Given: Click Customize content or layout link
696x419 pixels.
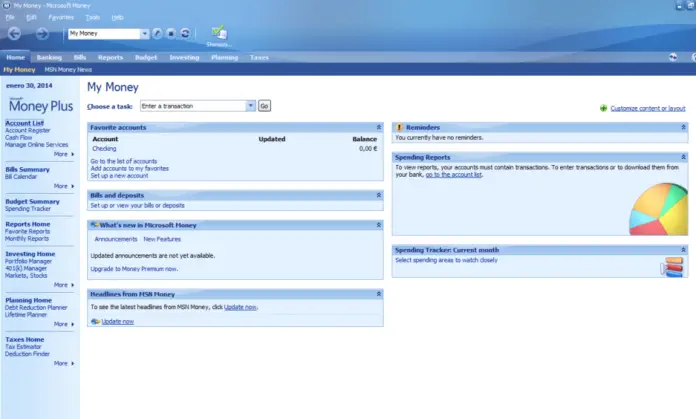Looking at the screenshot, I should 648,108.
